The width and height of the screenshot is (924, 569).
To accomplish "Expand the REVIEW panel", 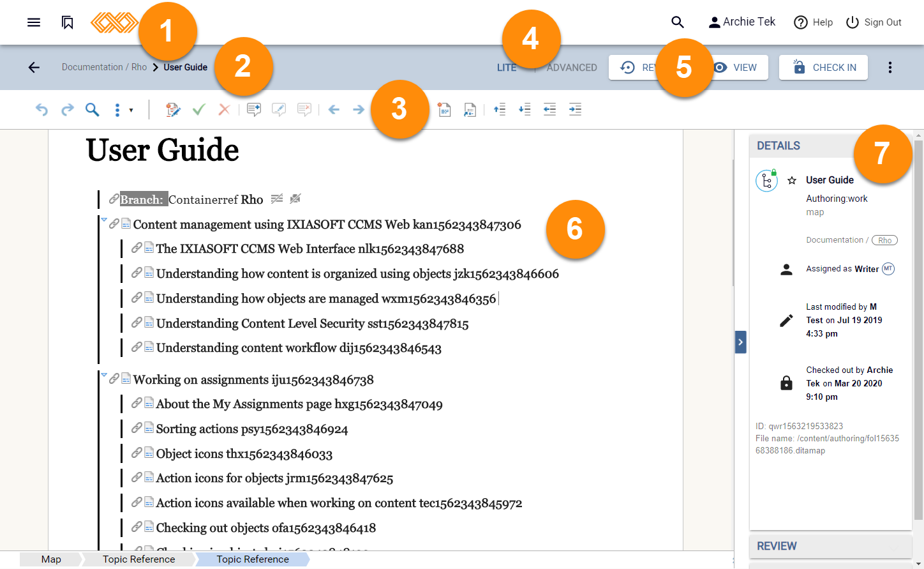I will [830, 546].
